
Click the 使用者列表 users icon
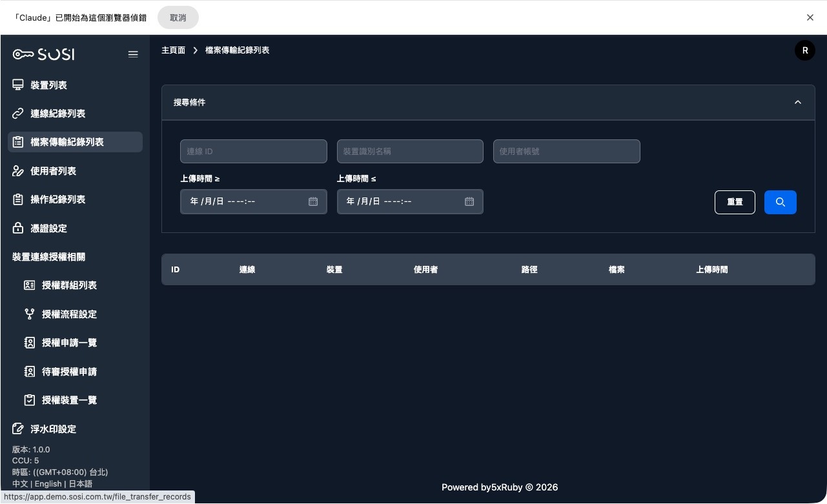(x=18, y=170)
